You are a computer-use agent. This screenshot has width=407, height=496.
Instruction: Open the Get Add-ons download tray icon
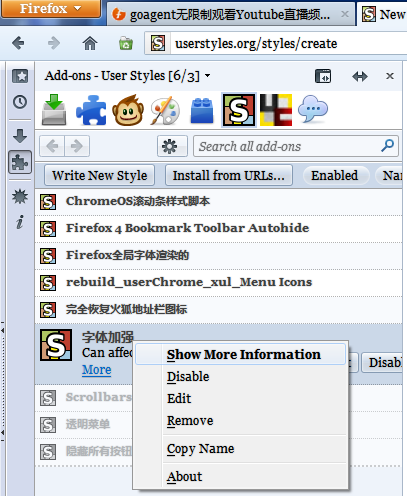(x=54, y=110)
